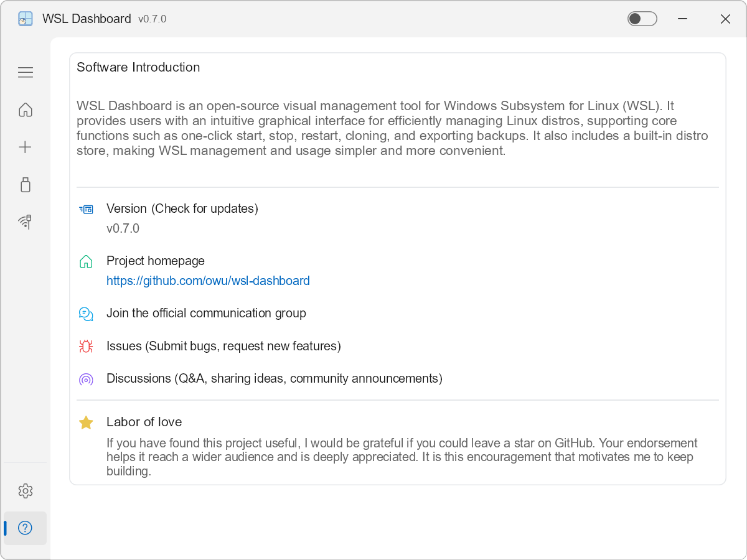Click the red bug icon beside Issues
This screenshot has height=560, width=747.
[86, 346]
